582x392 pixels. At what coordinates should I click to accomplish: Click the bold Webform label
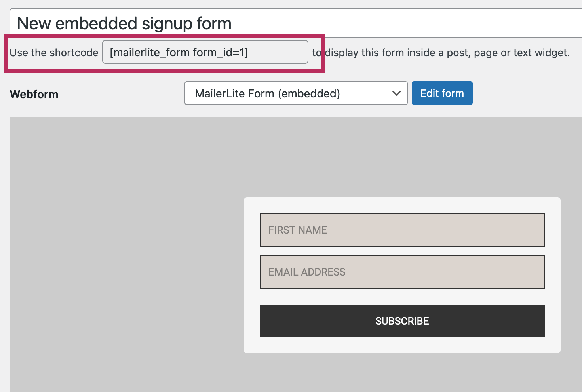(x=34, y=94)
